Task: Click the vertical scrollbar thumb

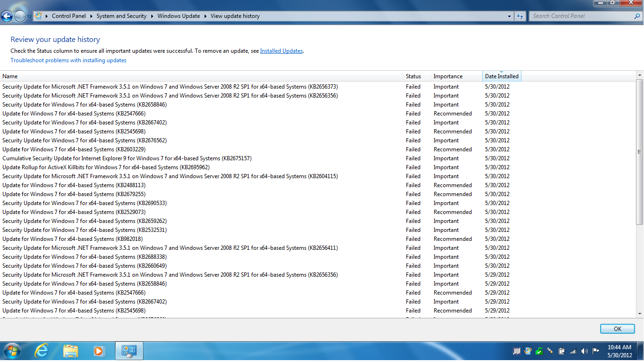Action: [640, 152]
